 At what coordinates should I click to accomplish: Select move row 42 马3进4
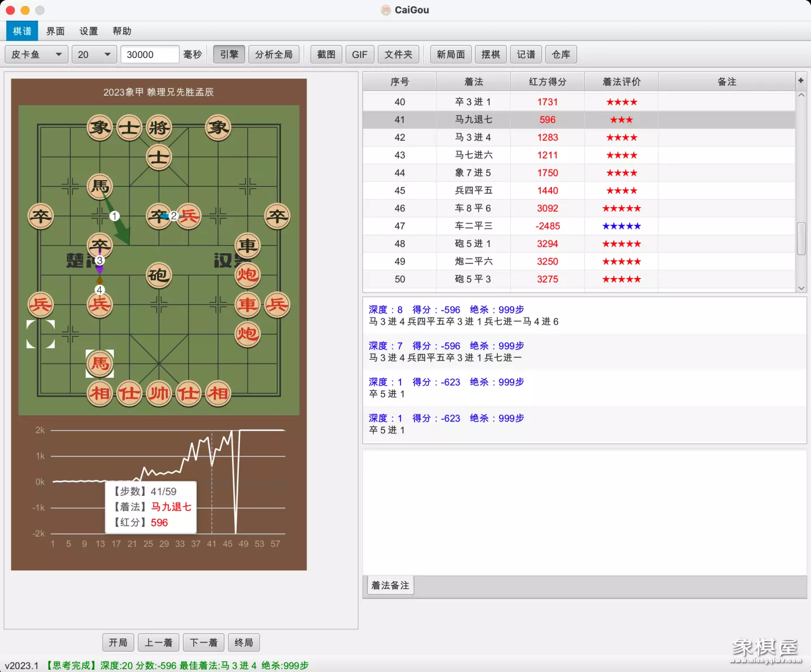click(579, 137)
